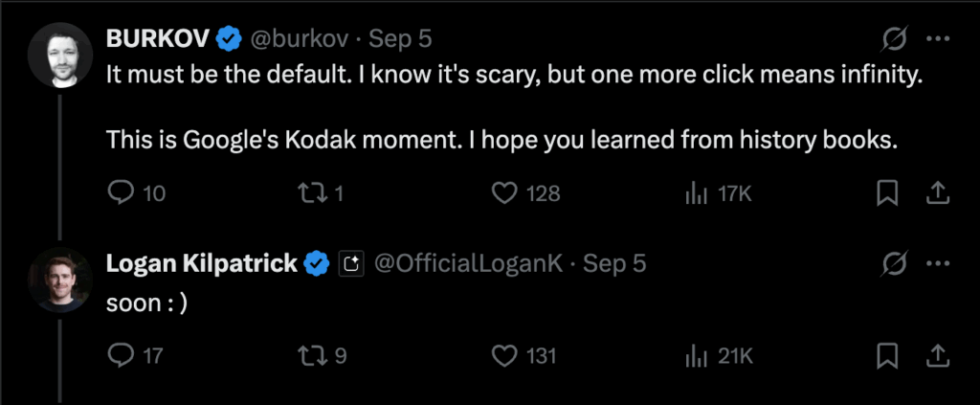Click Logan Kilpatrick's avatar photo
980x405 pixels.
point(59,280)
